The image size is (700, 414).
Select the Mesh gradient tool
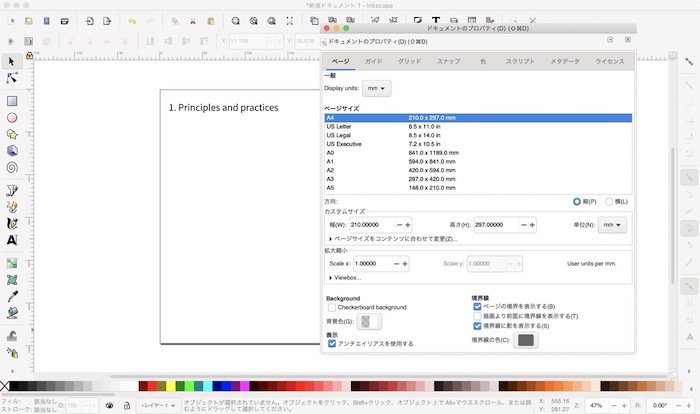tap(12, 280)
